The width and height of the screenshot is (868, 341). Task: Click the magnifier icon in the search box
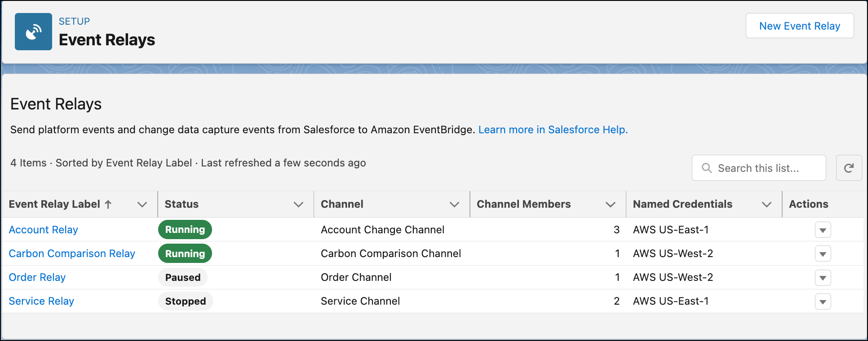(707, 168)
